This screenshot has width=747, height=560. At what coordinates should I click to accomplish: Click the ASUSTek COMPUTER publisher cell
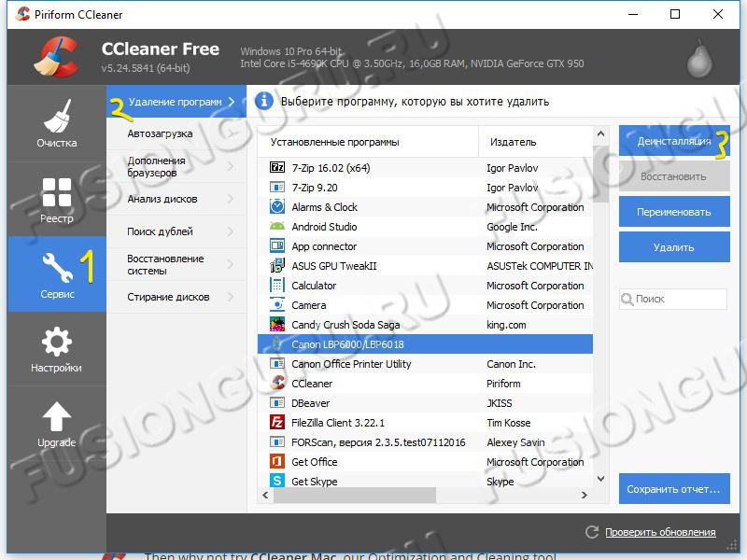[540, 266]
